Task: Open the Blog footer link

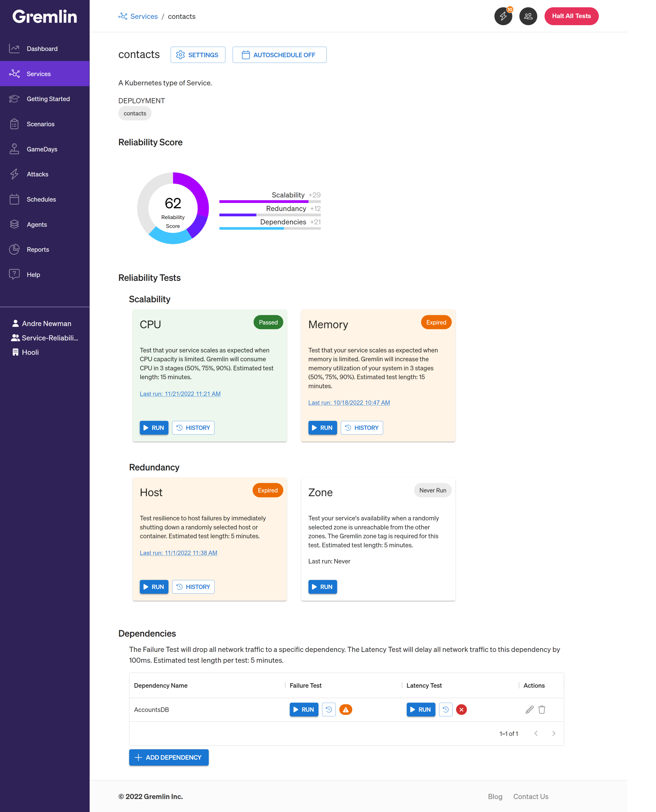Action: tap(495, 797)
